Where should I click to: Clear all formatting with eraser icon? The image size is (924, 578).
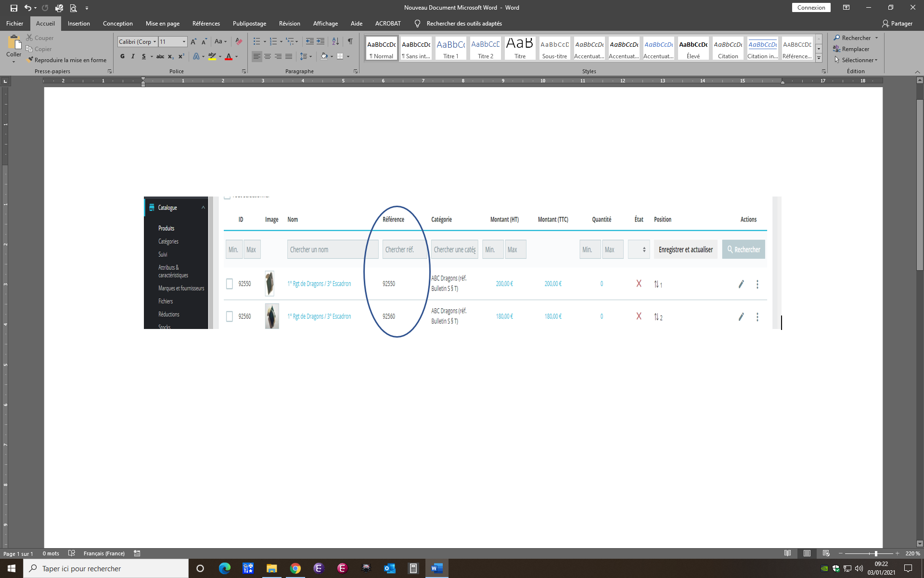tap(239, 41)
